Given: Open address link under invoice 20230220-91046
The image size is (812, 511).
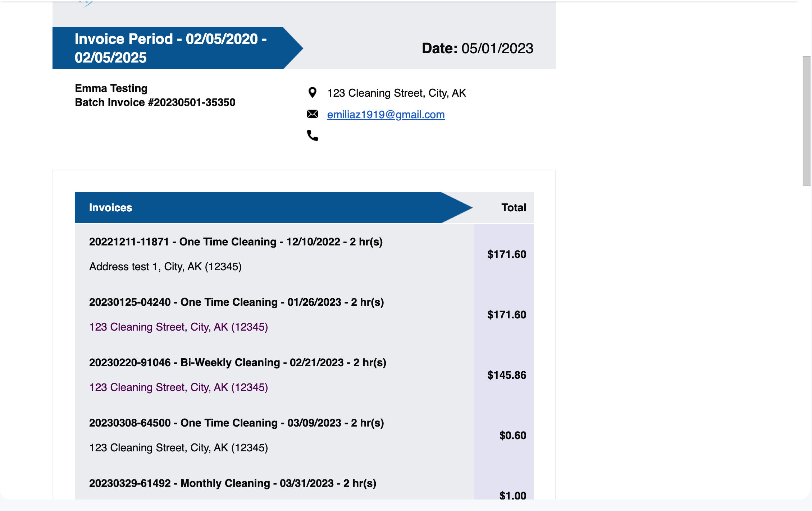Looking at the screenshot, I should (x=178, y=387).
